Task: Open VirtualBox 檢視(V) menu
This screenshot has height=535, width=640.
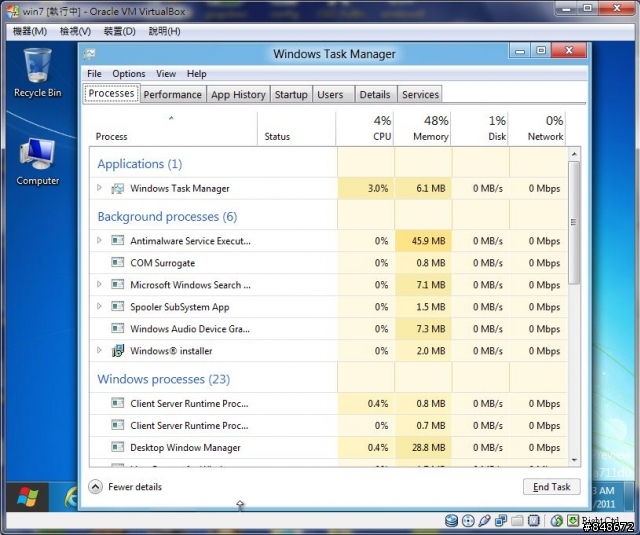Action: click(75, 31)
